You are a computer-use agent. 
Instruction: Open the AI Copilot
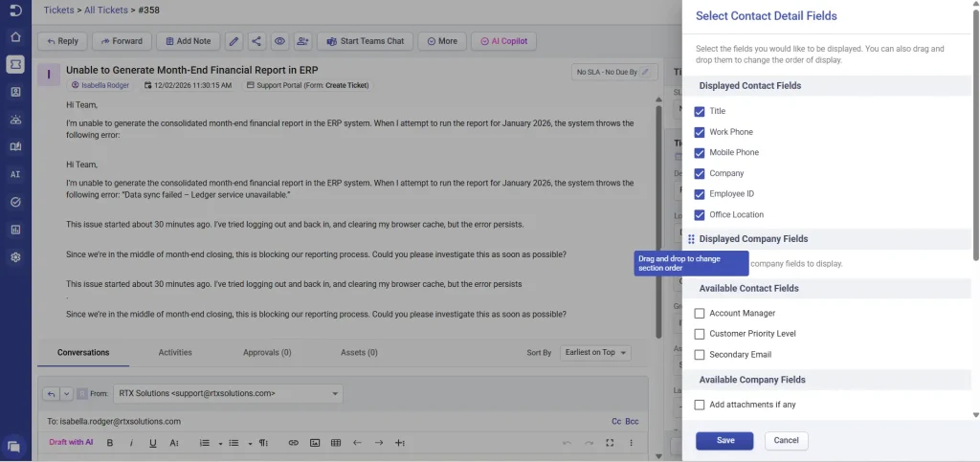[503, 41]
